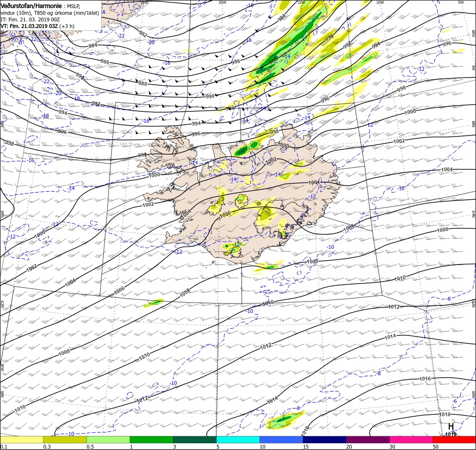The image size is (476, 450).
Task: Click the navy 15 mm legend swatch
Action: 325,440
